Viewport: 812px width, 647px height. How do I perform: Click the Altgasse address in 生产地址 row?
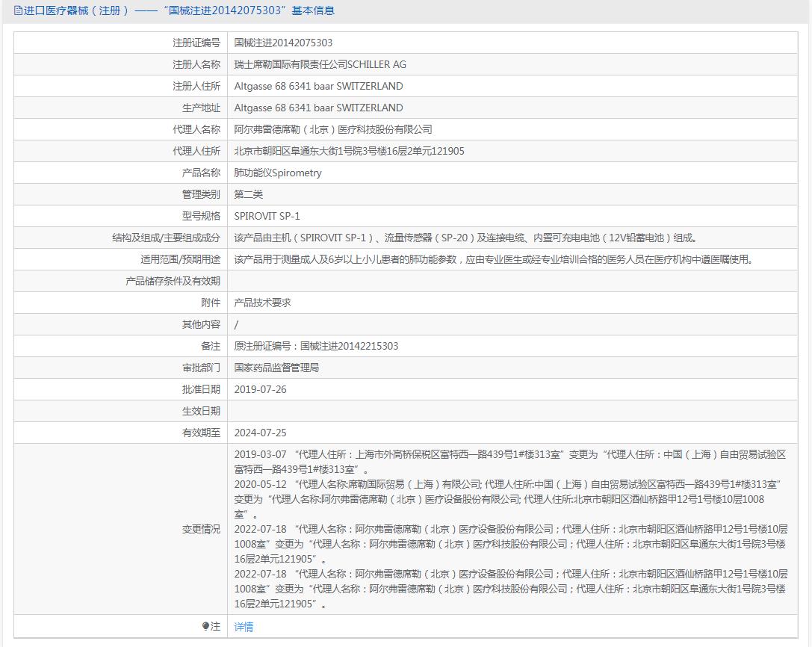(318, 108)
